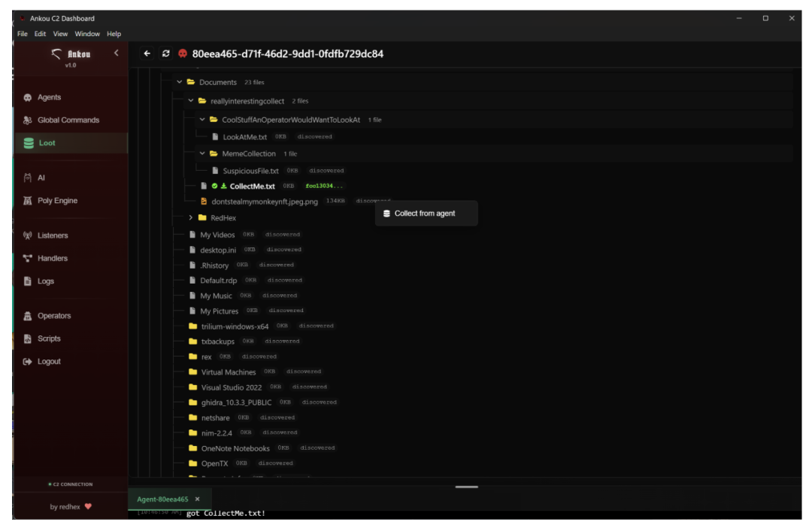Select the Loot database icon
This screenshot has height=531, width=812.
[x=29, y=143]
